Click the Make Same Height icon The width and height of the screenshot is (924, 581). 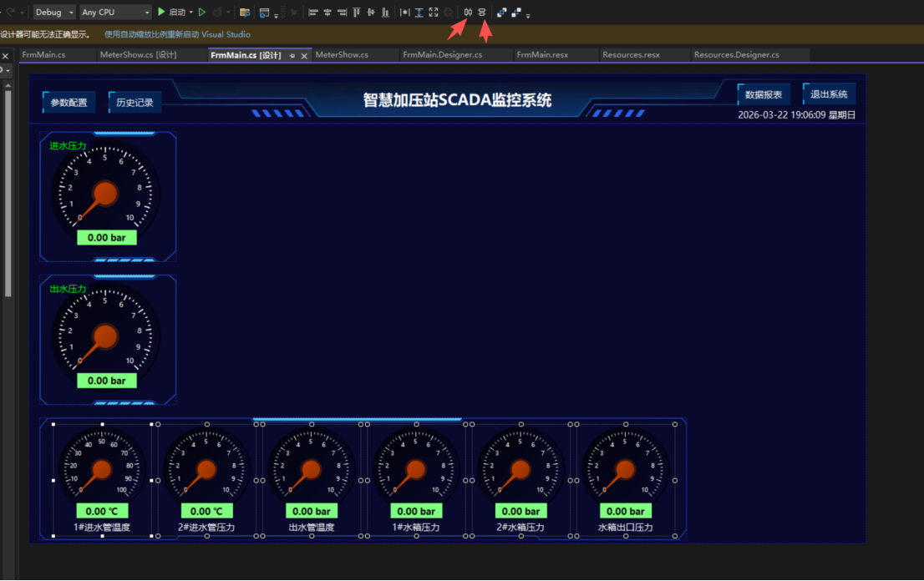[419, 13]
